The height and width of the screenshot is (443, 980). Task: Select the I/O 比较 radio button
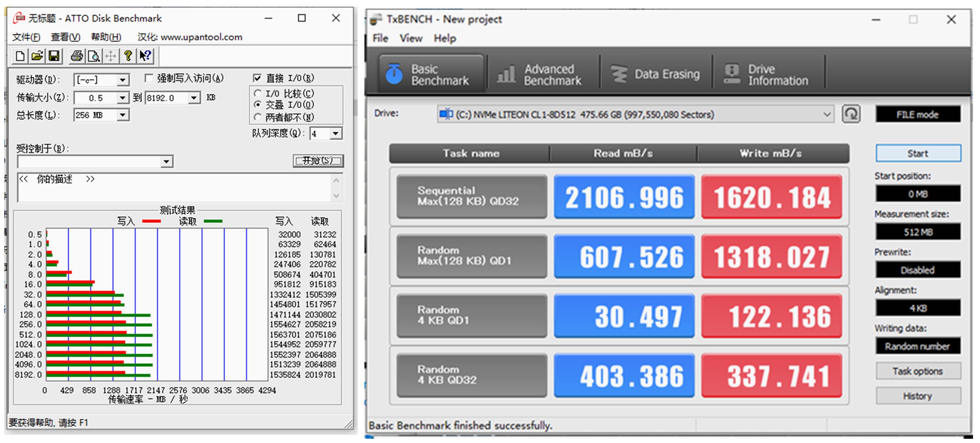click(257, 93)
